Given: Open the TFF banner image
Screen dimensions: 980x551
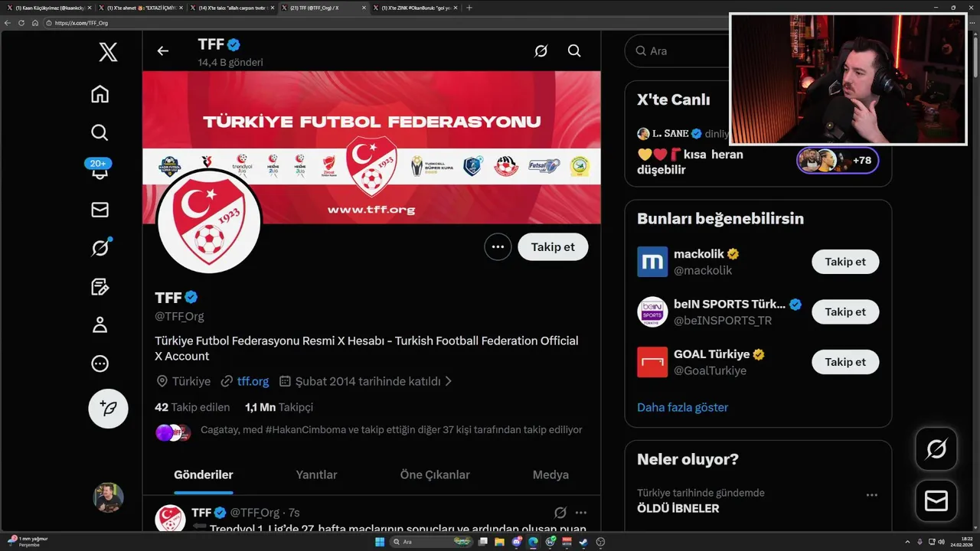Looking at the screenshot, I should coord(371,148).
